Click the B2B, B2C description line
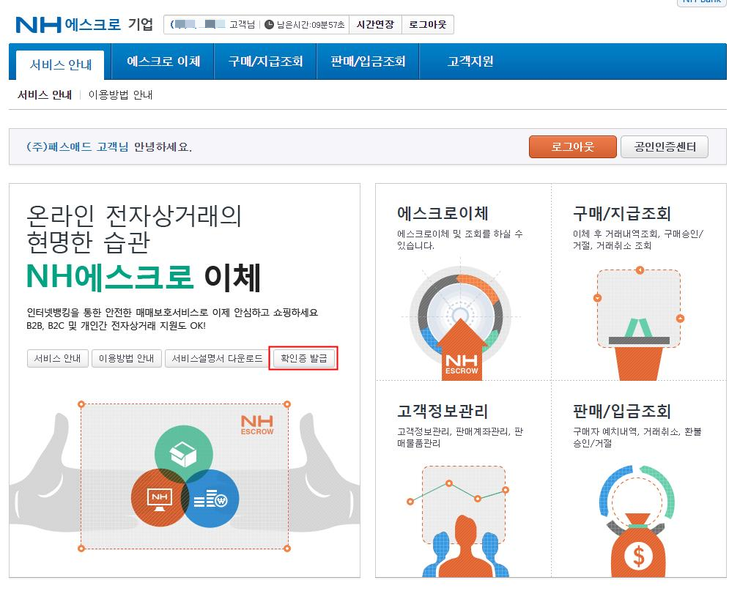The width and height of the screenshot is (740, 591). point(116,326)
